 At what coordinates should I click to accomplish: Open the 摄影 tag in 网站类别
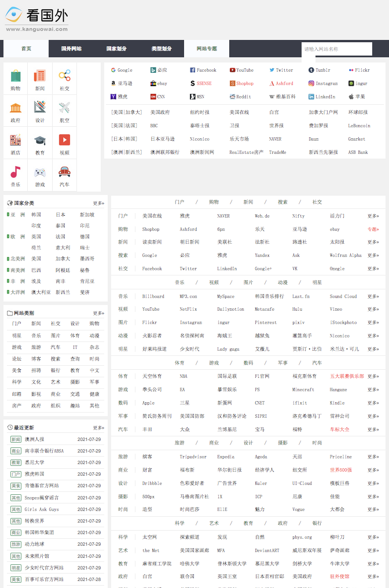(x=75, y=382)
